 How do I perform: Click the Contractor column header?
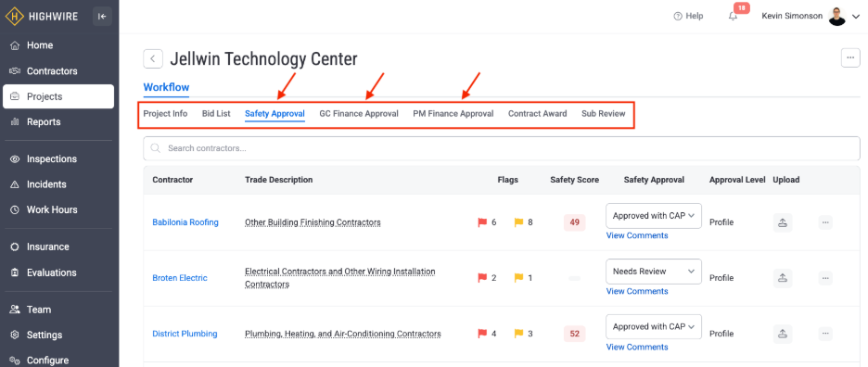[x=172, y=180]
